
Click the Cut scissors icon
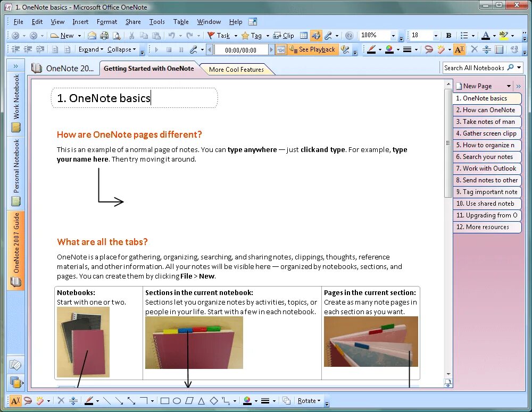pos(131,36)
